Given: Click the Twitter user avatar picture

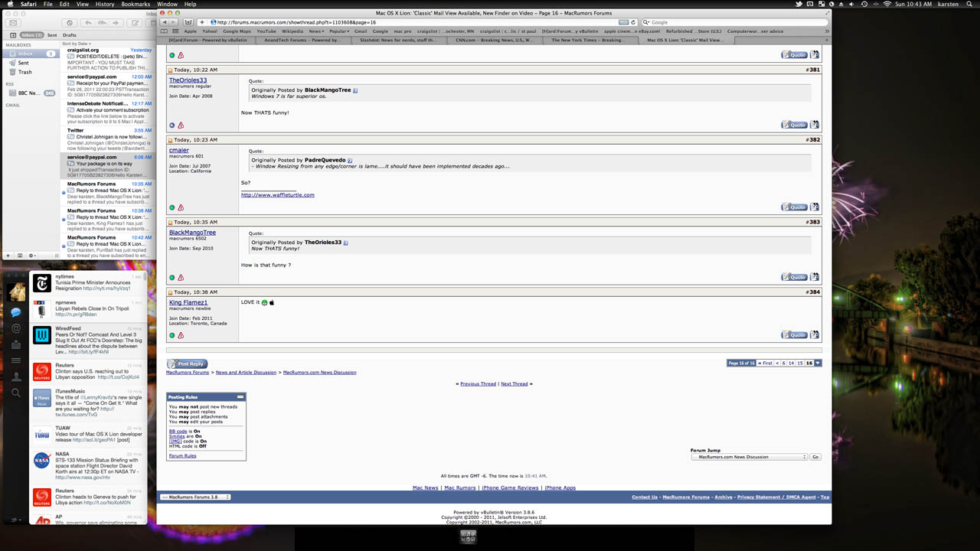Looking at the screenshot, I should (x=16, y=292).
